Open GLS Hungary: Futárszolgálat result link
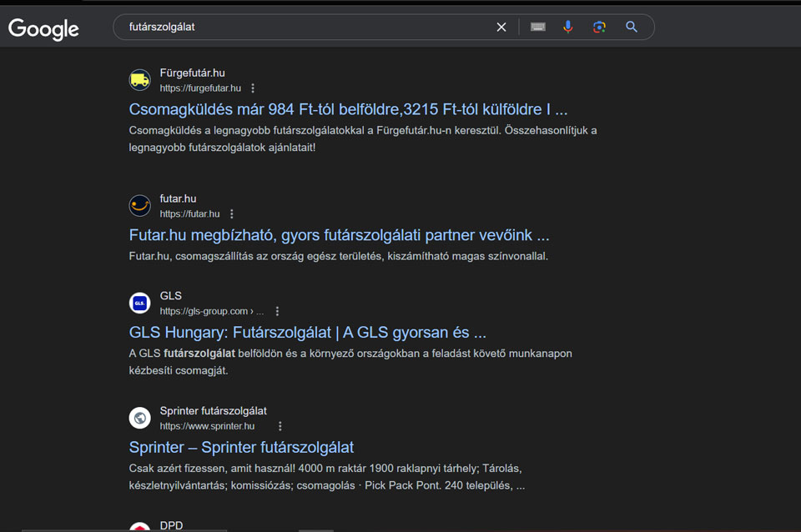The height and width of the screenshot is (532, 801). [308, 333]
